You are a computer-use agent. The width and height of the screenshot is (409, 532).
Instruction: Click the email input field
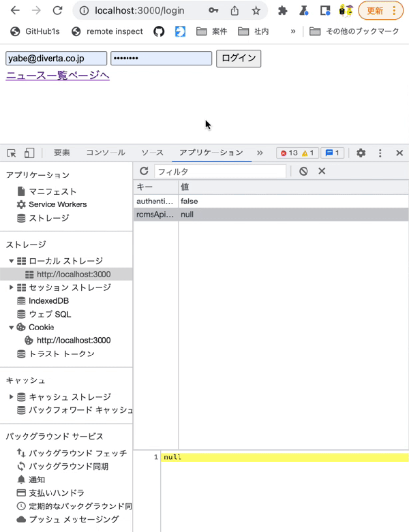[x=57, y=59]
